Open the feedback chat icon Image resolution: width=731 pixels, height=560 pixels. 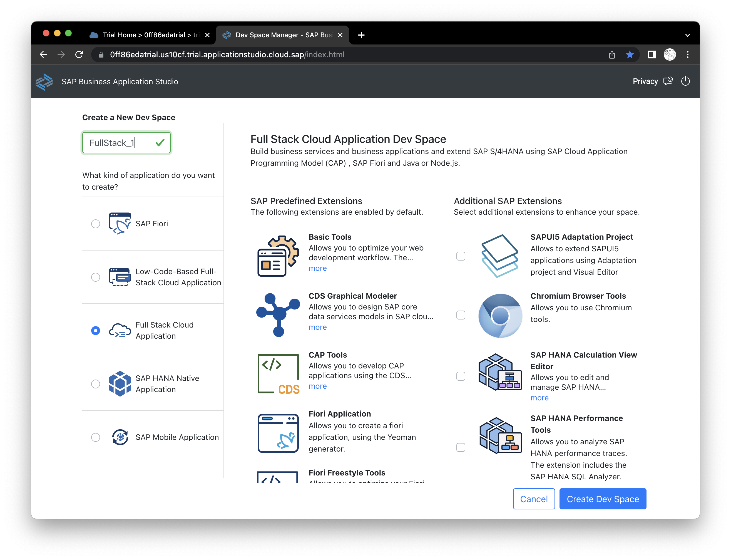click(668, 81)
